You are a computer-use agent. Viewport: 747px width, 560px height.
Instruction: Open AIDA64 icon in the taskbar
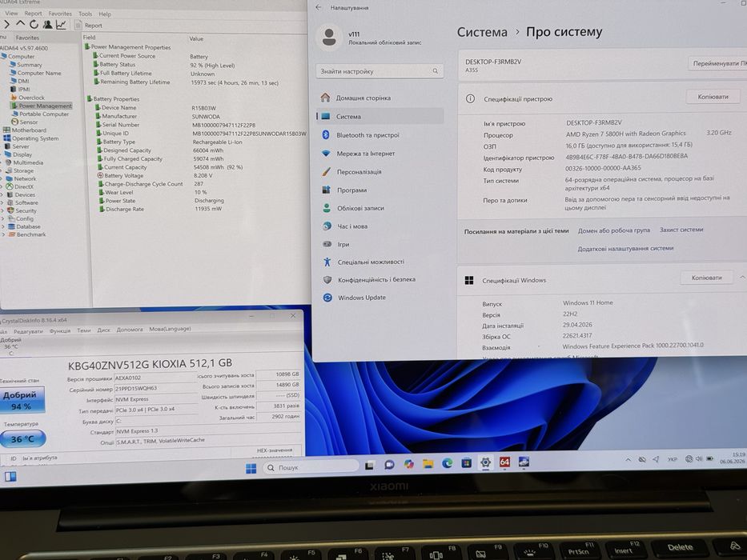tap(504, 462)
